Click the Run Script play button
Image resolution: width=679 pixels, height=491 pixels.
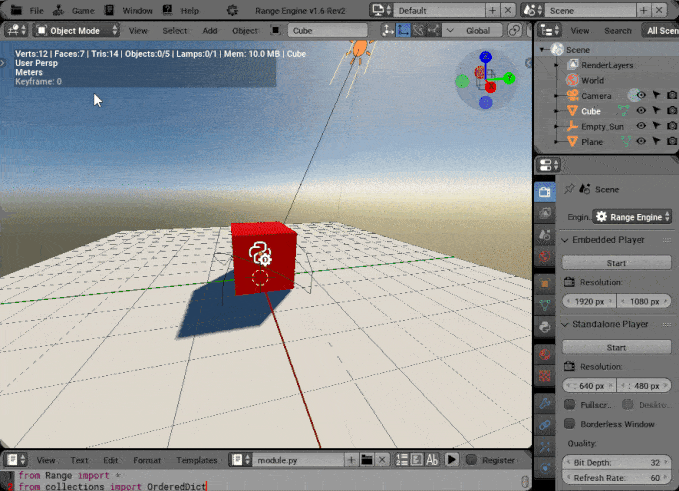point(451,459)
